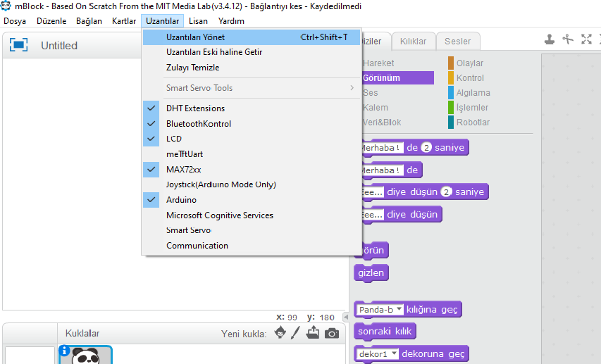Select the stamp duplicate tool icon

coord(550,39)
